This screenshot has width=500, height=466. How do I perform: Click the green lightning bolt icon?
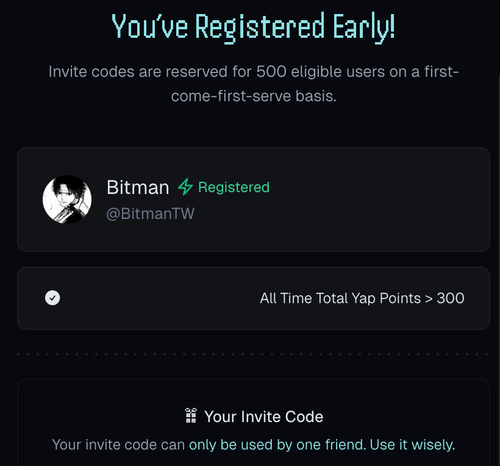tap(185, 187)
